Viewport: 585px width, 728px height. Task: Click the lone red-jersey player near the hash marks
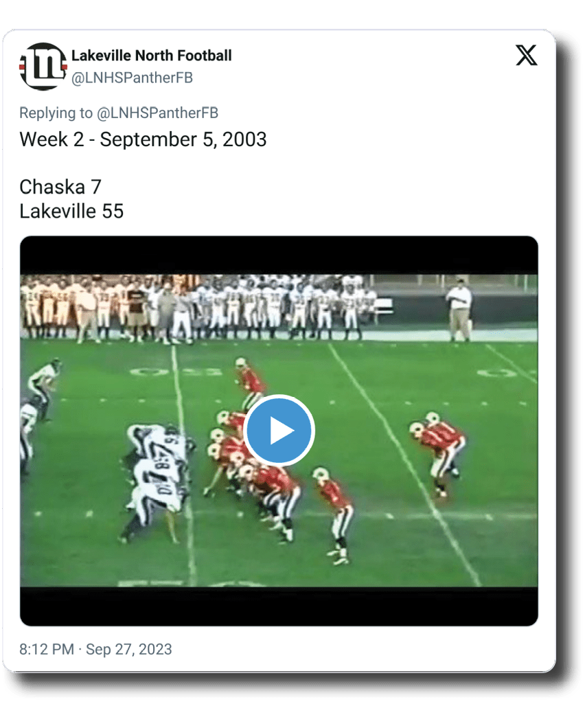[x=250, y=382]
